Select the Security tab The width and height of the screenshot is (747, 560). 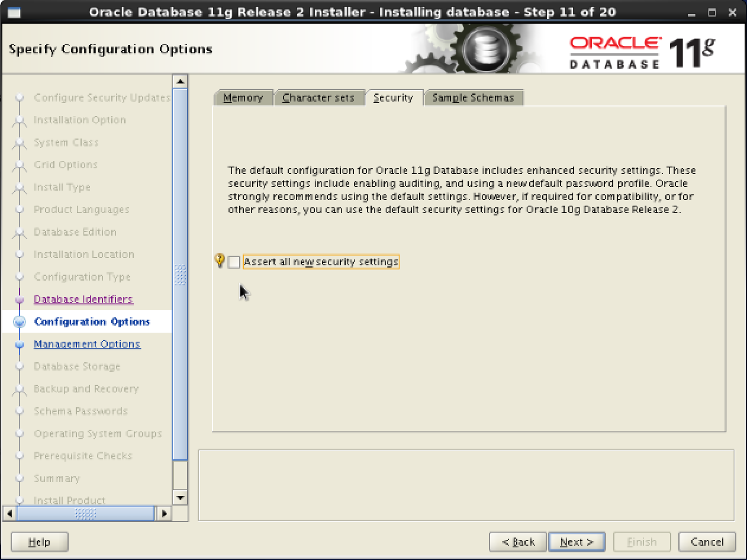click(394, 98)
